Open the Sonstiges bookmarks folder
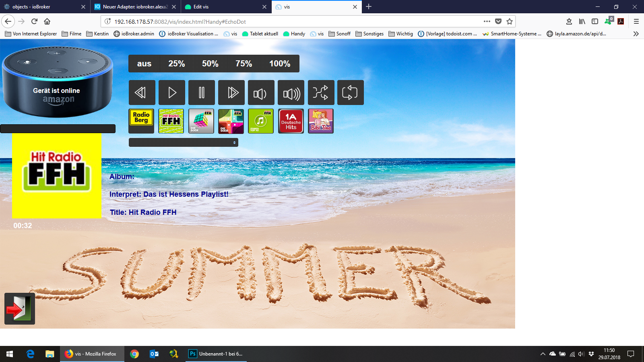Viewport: 644px width, 362px height. [369, 34]
